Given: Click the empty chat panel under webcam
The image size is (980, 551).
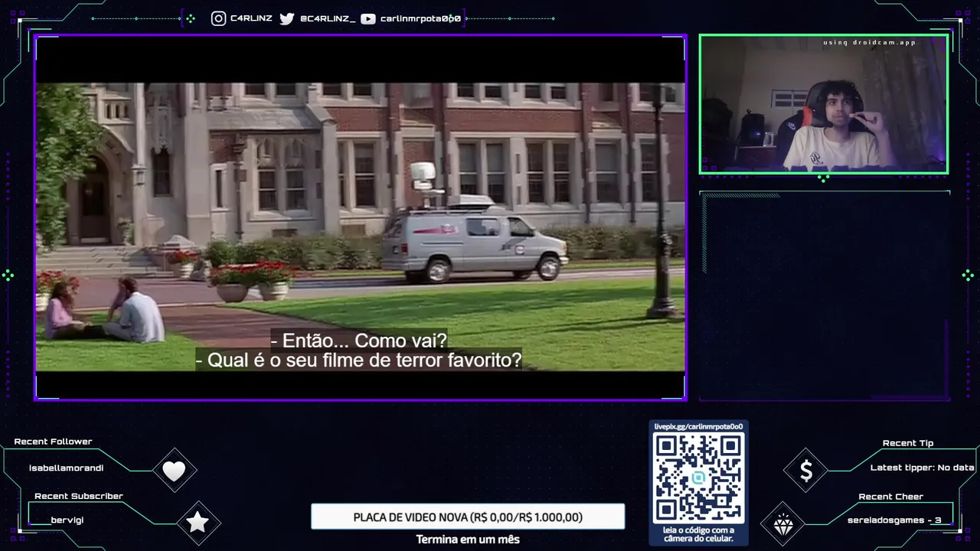Looking at the screenshot, I should (x=825, y=295).
